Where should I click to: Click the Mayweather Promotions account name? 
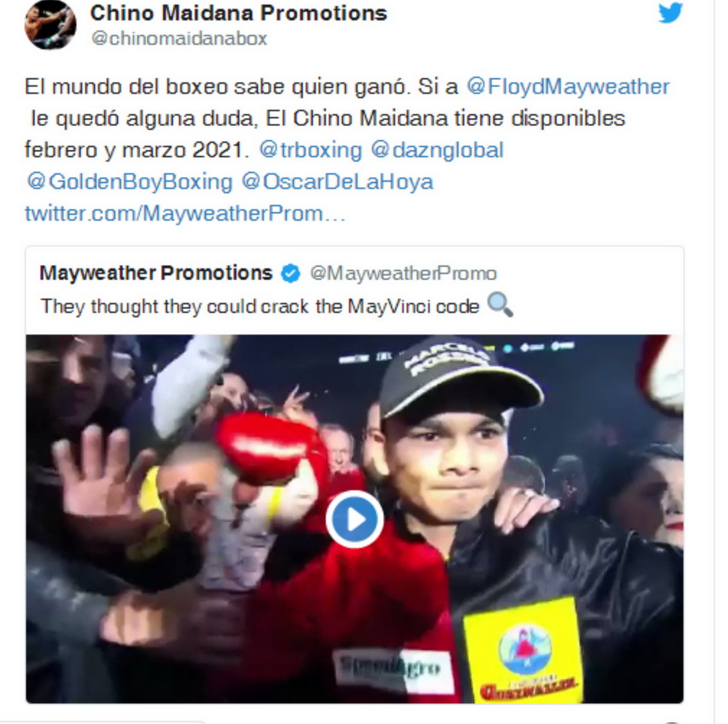tap(156, 273)
